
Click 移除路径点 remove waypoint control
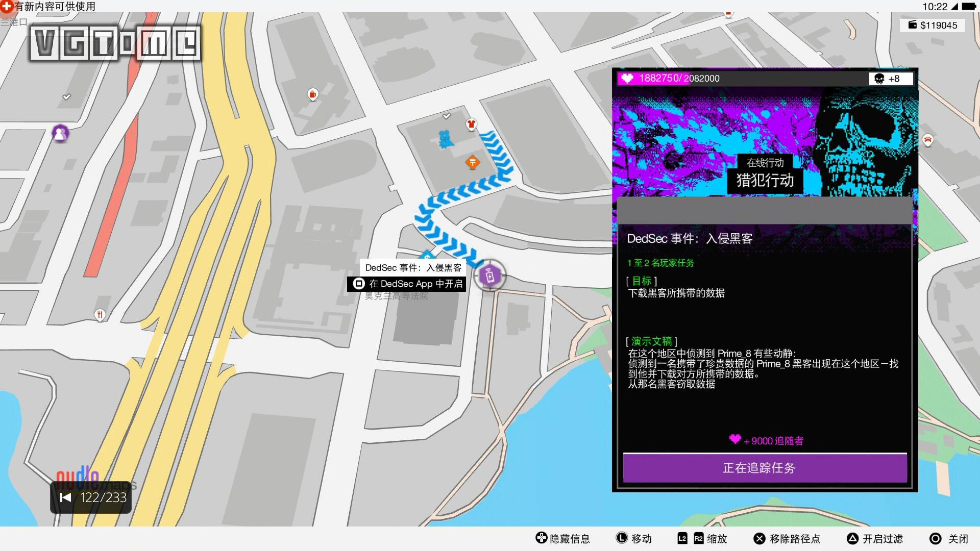coord(787,538)
